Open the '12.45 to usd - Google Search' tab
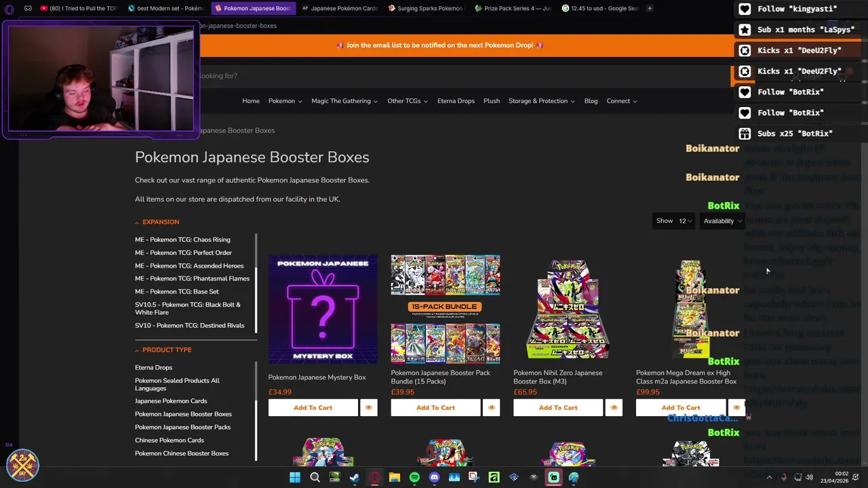The image size is (868, 488). click(x=599, y=9)
